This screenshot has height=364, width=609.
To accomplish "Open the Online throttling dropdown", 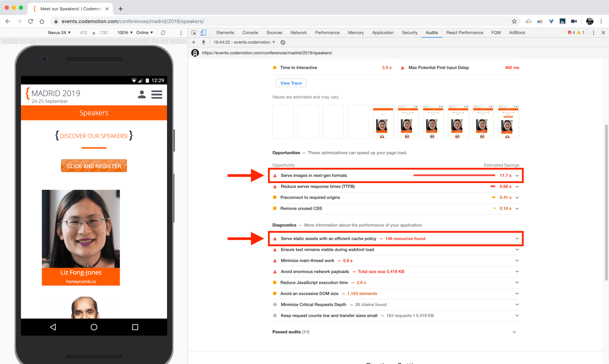I will pos(144,33).
